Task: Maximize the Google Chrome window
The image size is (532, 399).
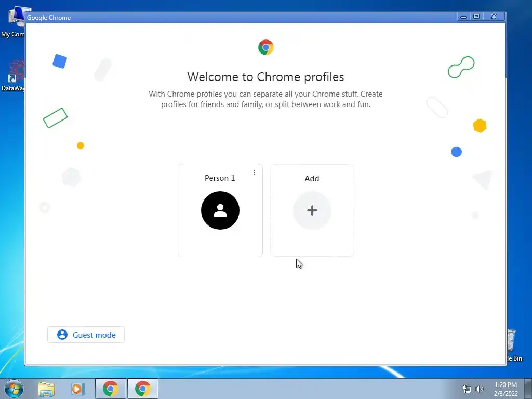Action: [476, 16]
